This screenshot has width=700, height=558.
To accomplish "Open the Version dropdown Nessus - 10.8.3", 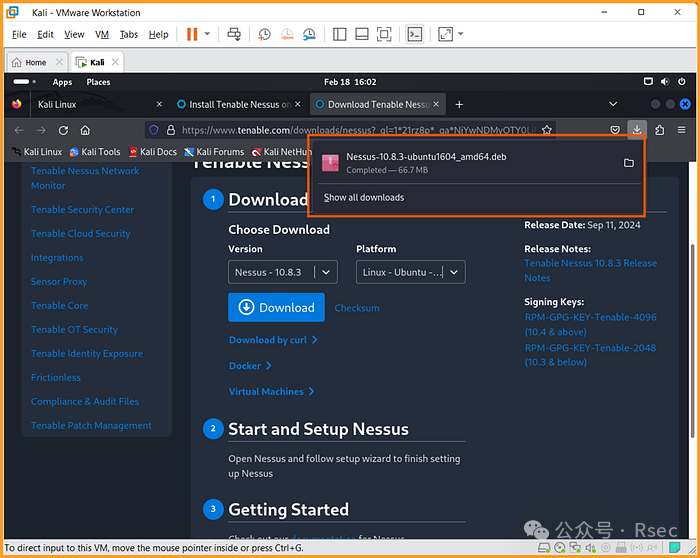I will pos(282,272).
